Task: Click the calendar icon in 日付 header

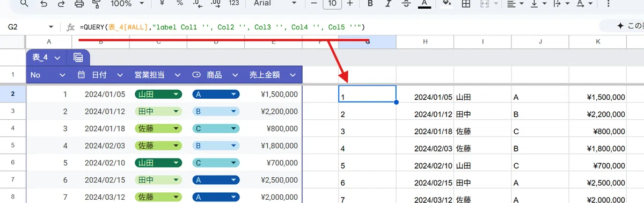Action: pyautogui.click(x=82, y=75)
